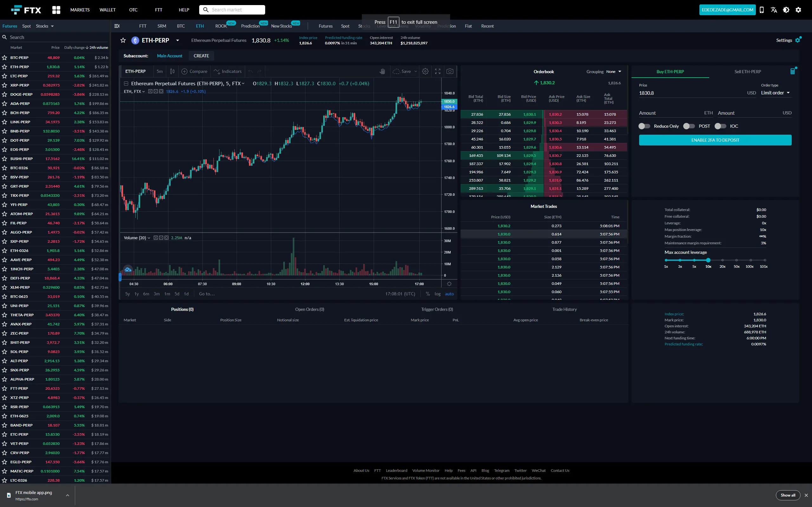Screen dimensions: 812x507
Task: Open the MARKETS menu
Action: click(x=80, y=10)
